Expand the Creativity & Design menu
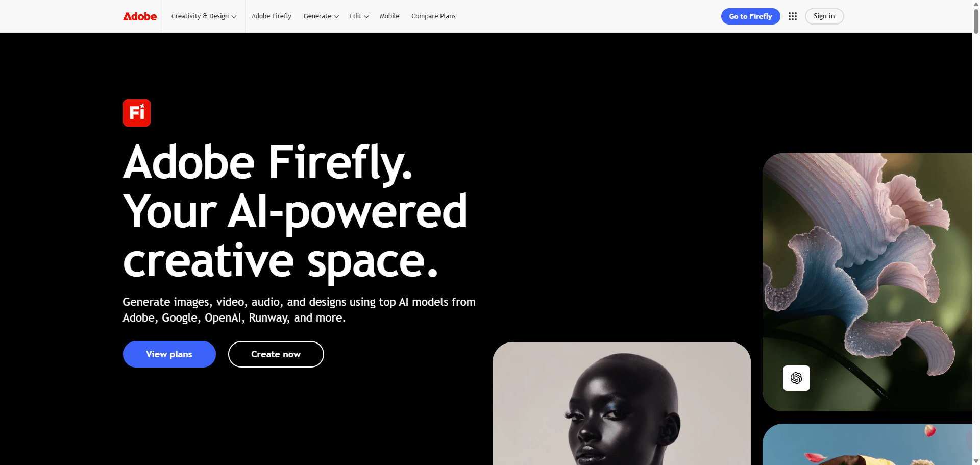Screen dimensions: 980x465 (x=204, y=16)
